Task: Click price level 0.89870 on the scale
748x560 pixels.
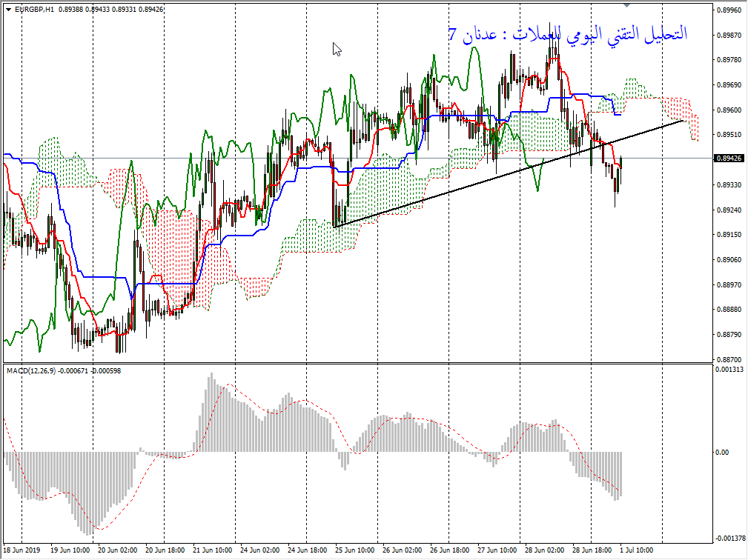Action: pyautogui.click(x=729, y=35)
